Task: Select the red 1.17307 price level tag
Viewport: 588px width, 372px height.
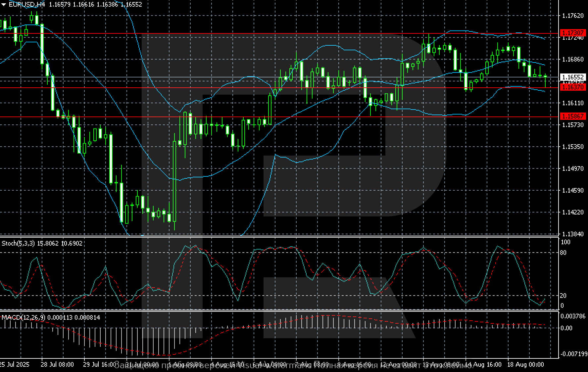Action: (x=572, y=33)
